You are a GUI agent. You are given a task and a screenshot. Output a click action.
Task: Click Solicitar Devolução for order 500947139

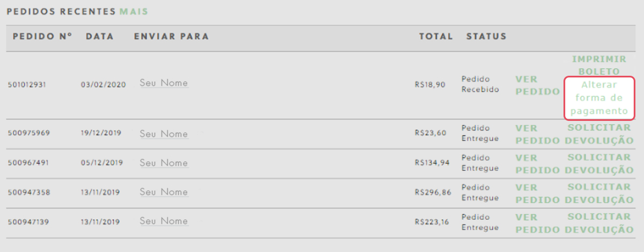(x=599, y=223)
